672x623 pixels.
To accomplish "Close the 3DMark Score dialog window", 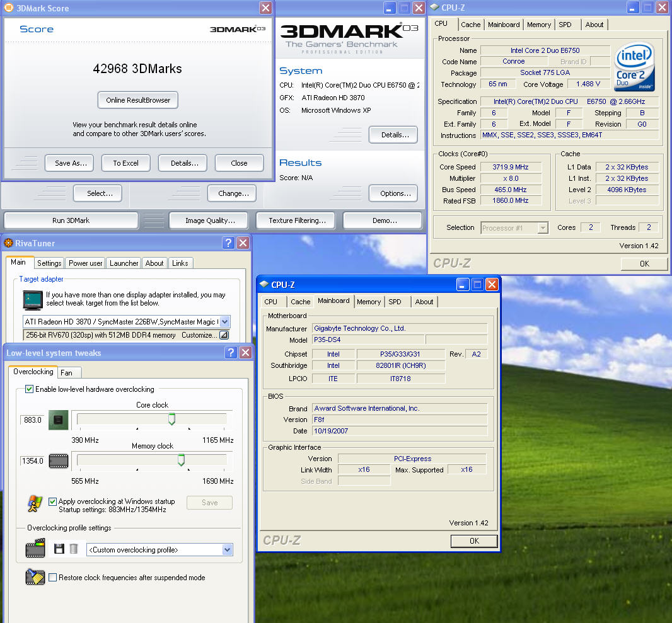I will point(266,8).
